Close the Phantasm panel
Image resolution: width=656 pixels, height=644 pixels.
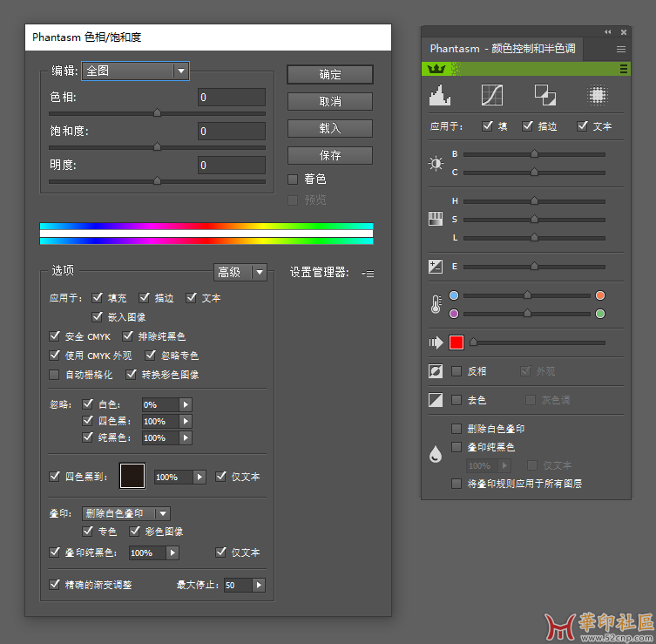(x=624, y=31)
